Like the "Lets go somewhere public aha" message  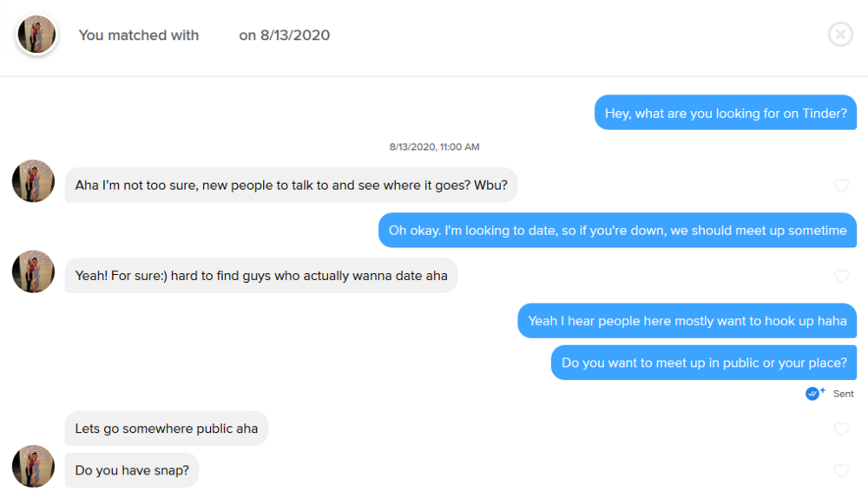click(841, 428)
